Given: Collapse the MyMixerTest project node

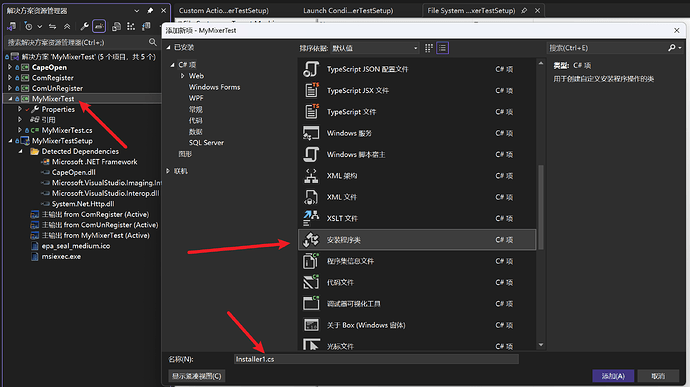Looking at the screenshot, I should coord(10,99).
